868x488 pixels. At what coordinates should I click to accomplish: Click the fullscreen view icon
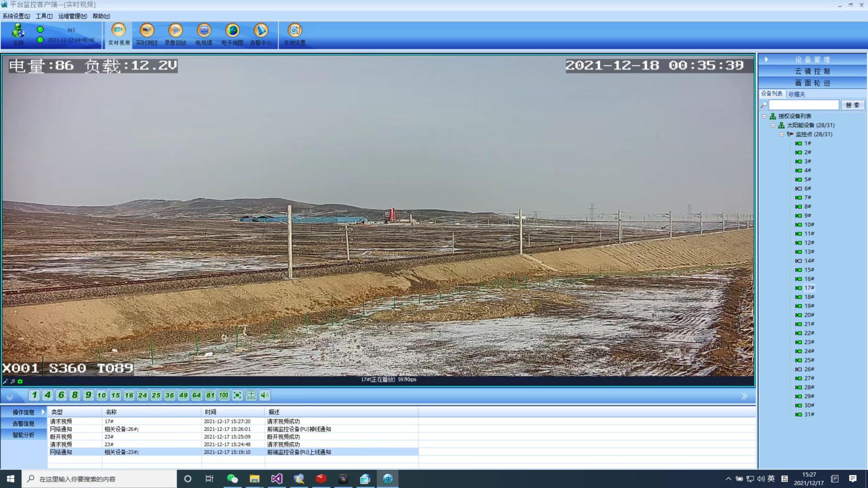[x=237, y=395]
